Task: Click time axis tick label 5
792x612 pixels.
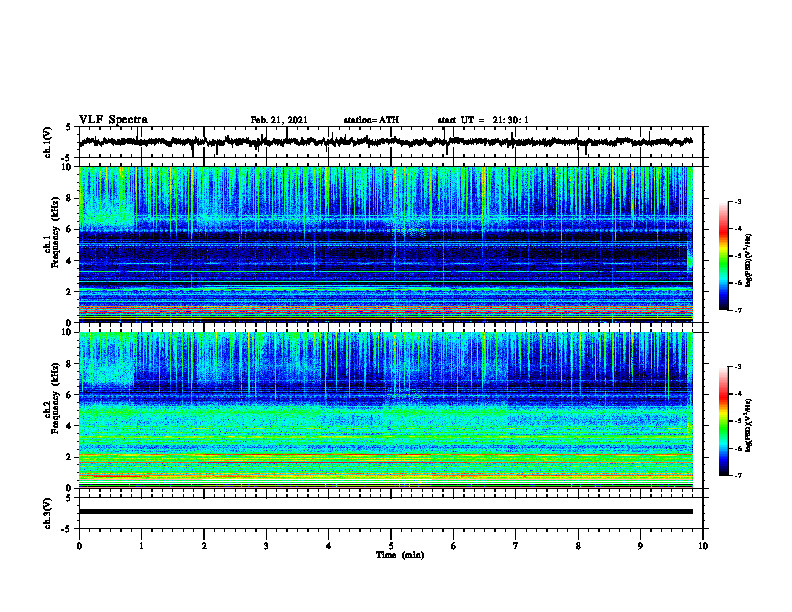Action: click(391, 546)
